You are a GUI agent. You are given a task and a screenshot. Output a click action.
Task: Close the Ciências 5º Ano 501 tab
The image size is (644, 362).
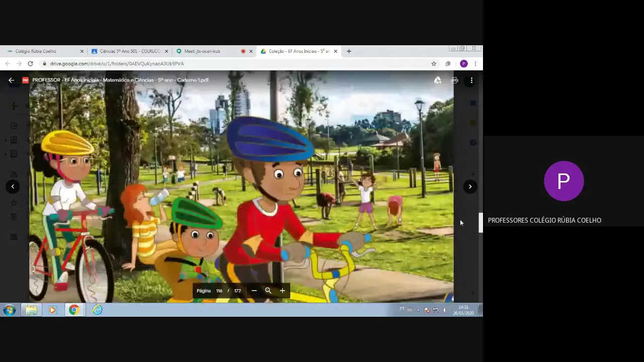[167, 51]
